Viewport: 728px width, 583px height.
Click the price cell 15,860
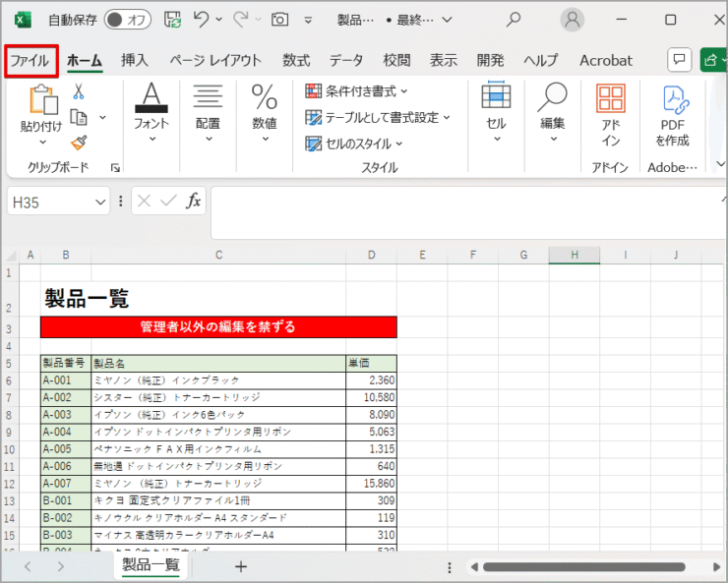[x=372, y=484]
